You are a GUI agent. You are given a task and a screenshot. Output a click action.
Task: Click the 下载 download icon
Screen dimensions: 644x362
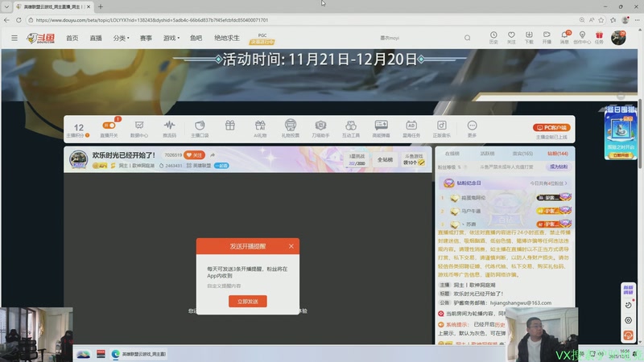529,38
